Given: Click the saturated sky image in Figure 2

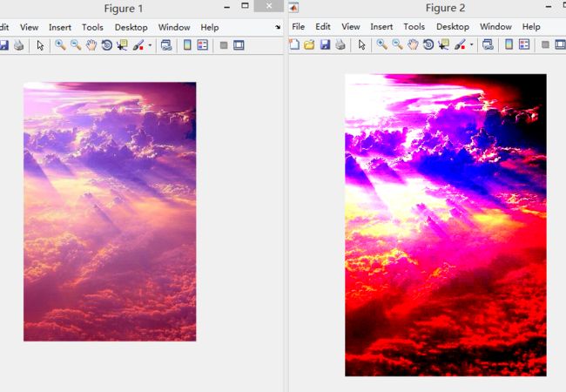Looking at the screenshot, I should 446,226.
